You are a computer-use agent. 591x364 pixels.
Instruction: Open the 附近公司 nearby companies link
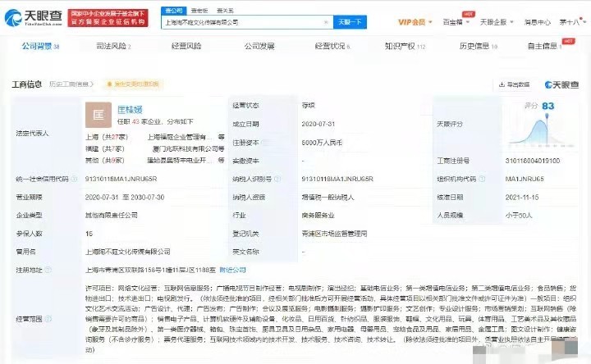(232, 270)
